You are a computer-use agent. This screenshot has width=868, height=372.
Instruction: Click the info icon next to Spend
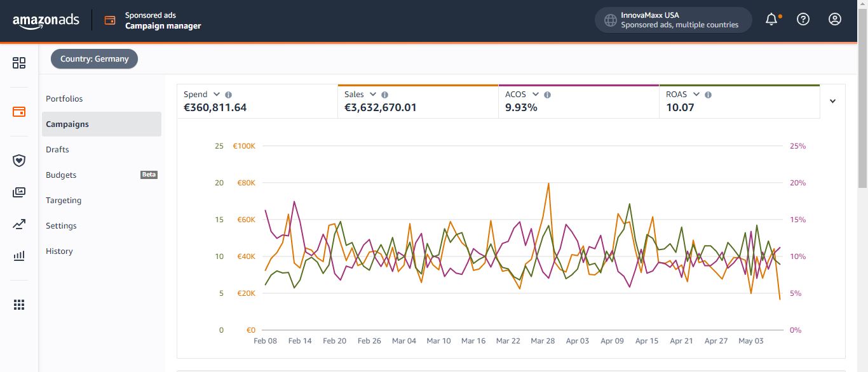point(228,95)
